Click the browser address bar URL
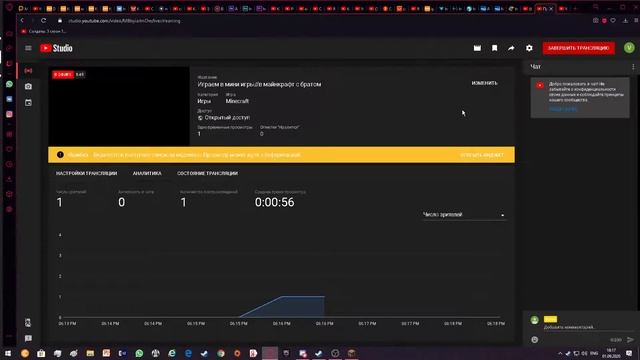This screenshot has width=640, height=360. [x=124, y=21]
